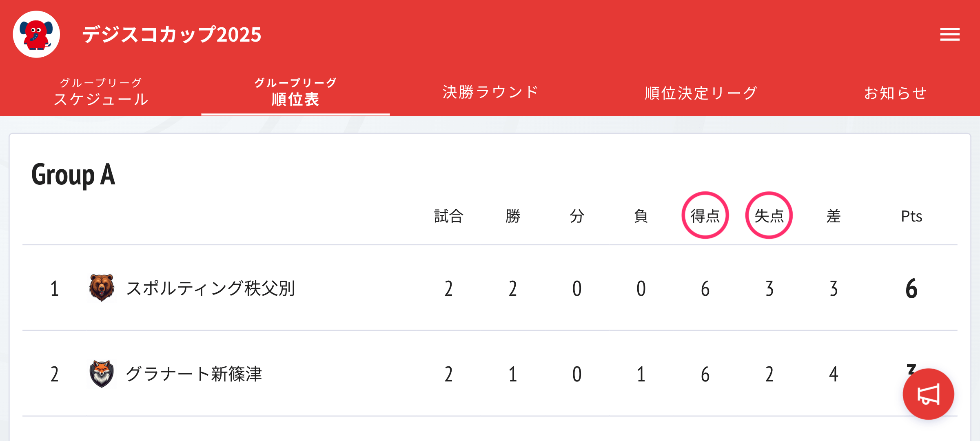This screenshot has width=980, height=441.
Task: Click the デジスコカップ2025 title
Action: (x=171, y=35)
